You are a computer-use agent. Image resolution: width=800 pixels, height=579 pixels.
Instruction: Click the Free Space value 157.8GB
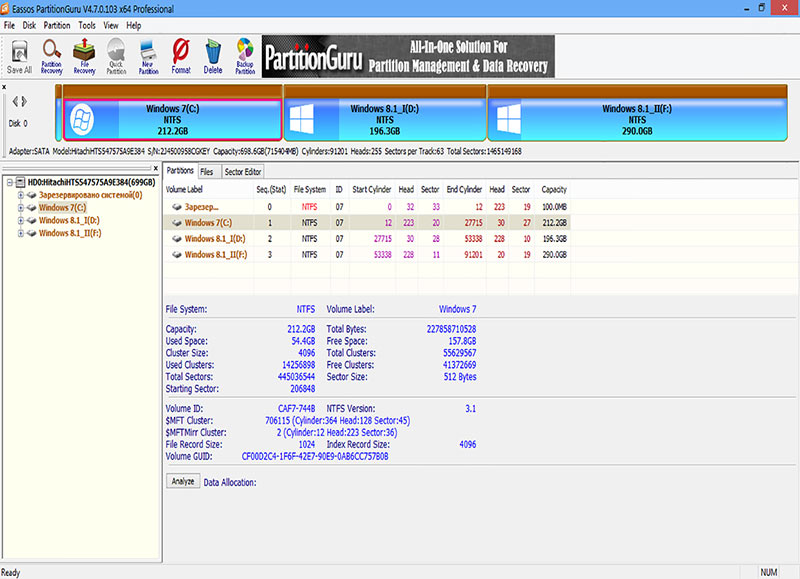[462, 341]
